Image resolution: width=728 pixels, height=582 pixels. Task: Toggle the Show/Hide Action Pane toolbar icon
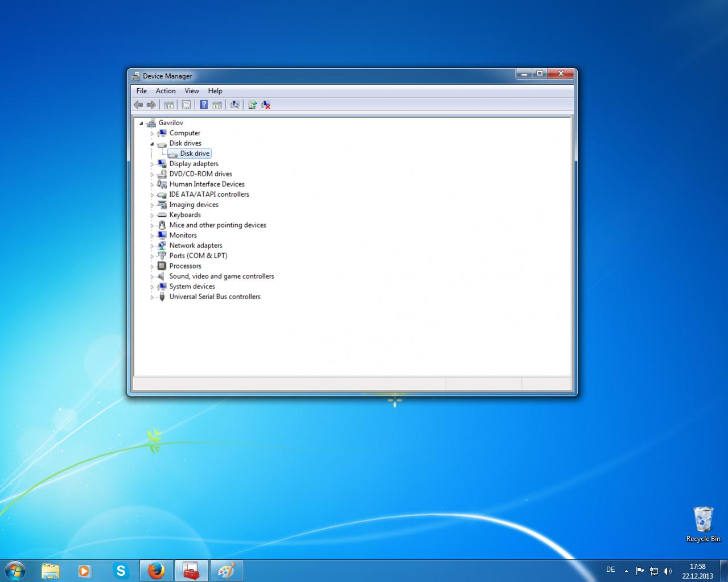click(217, 105)
